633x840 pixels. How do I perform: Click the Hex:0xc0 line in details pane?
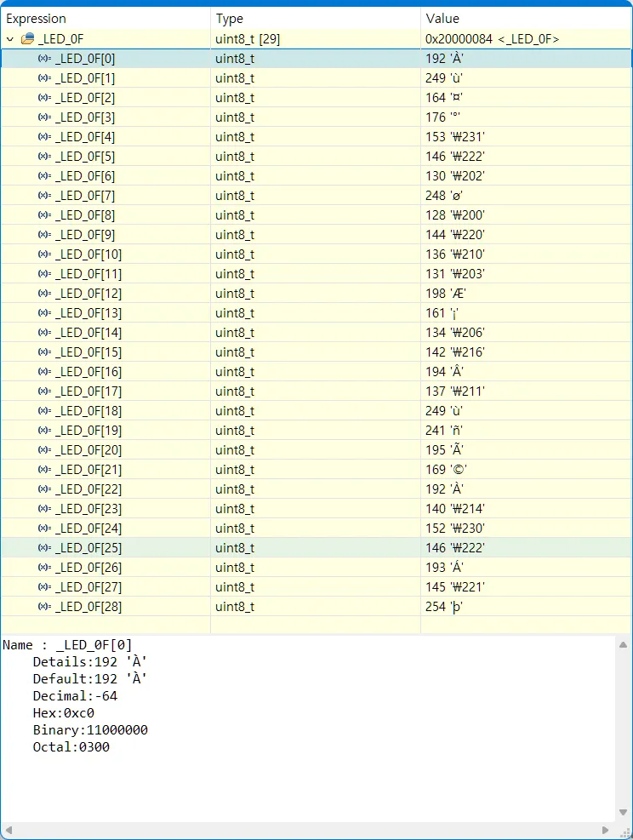pos(63,713)
